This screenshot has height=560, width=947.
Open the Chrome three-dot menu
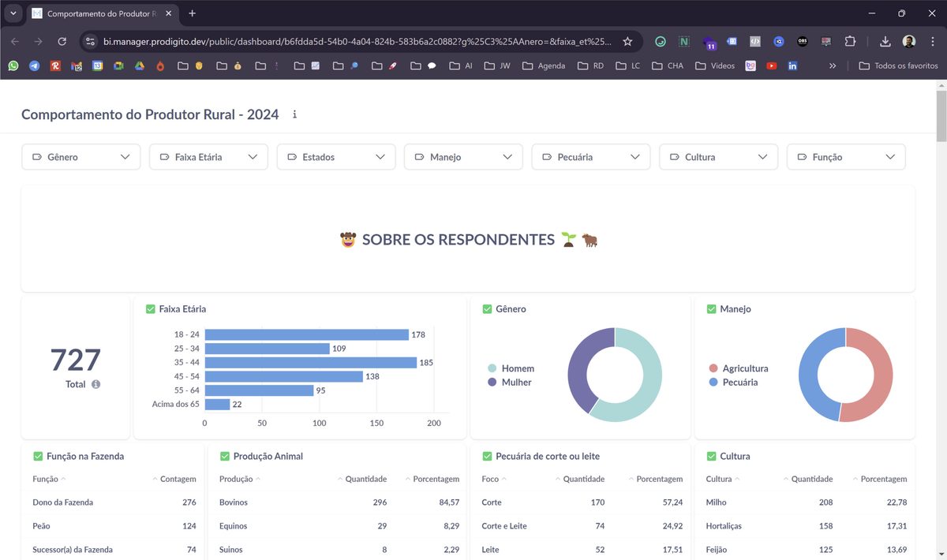coord(932,41)
